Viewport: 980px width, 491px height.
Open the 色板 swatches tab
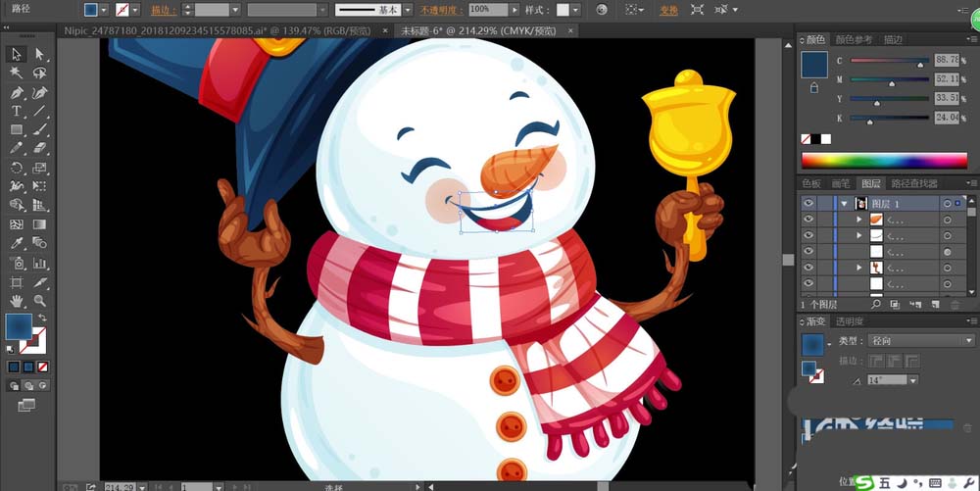coord(811,183)
